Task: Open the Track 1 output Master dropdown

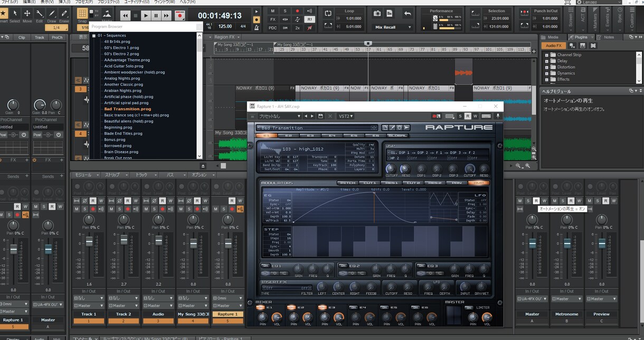Action: click(x=88, y=306)
